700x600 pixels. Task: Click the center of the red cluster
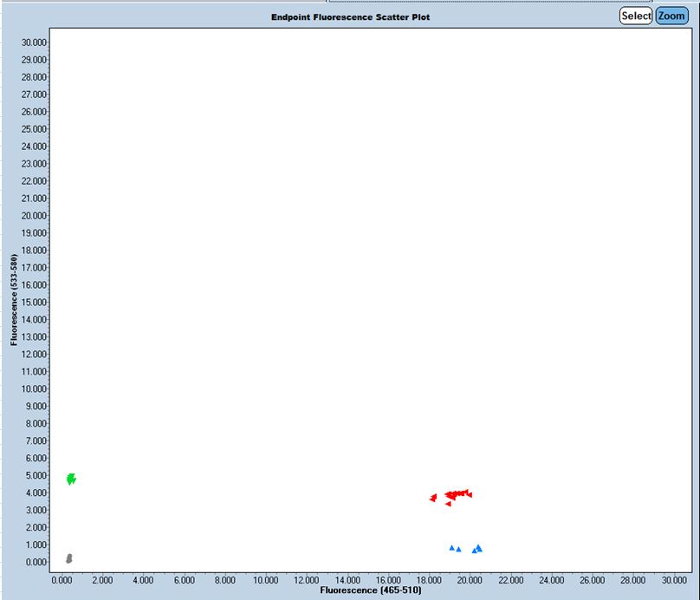pos(454,494)
